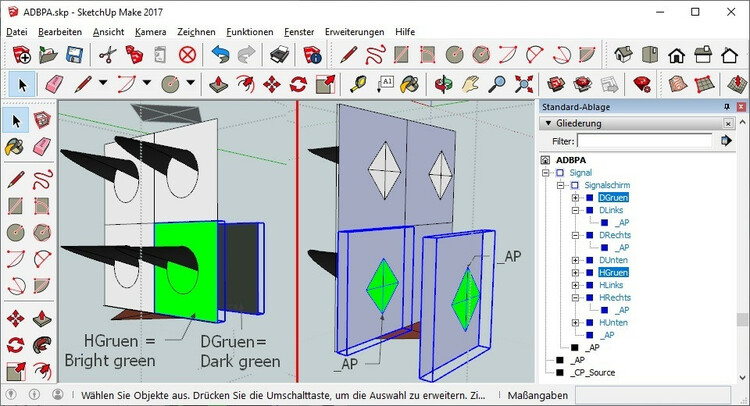Click the Open file folder icon

tap(48, 55)
